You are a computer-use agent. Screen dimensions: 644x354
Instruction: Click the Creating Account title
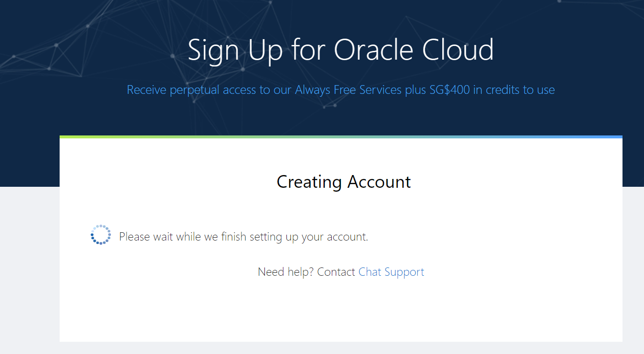pyautogui.click(x=343, y=181)
